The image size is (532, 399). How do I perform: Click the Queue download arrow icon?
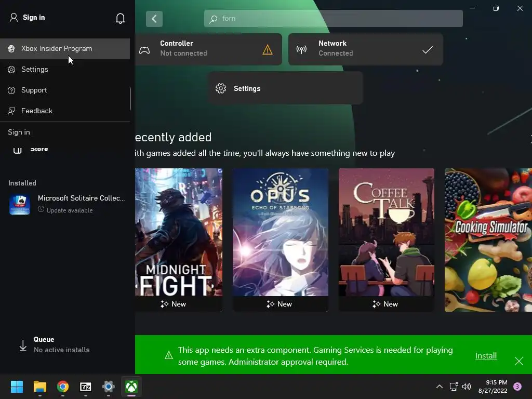[23, 345]
